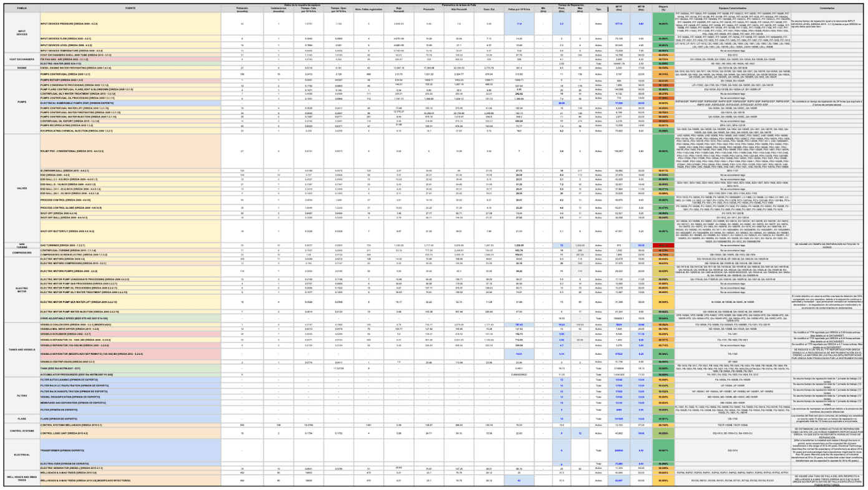Select the VESSELS SCRUBBER source cell

click(130, 334)
